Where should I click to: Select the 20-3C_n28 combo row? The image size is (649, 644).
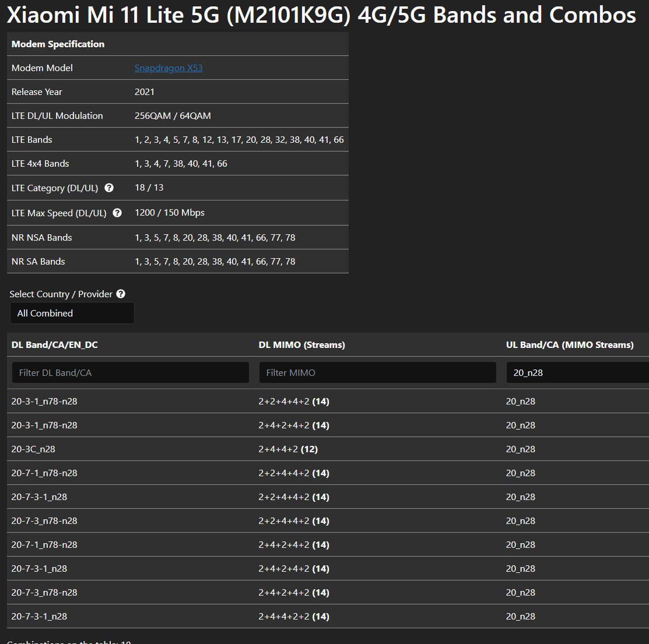(33, 449)
